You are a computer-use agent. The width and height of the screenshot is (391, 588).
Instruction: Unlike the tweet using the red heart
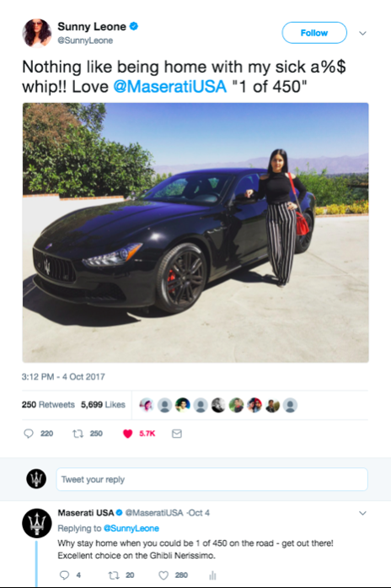(128, 434)
